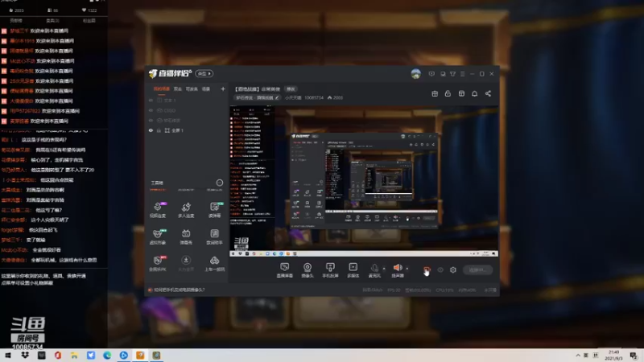Open the gift box icon above the preview
The height and width of the screenshot is (362, 644).
pos(435,93)
